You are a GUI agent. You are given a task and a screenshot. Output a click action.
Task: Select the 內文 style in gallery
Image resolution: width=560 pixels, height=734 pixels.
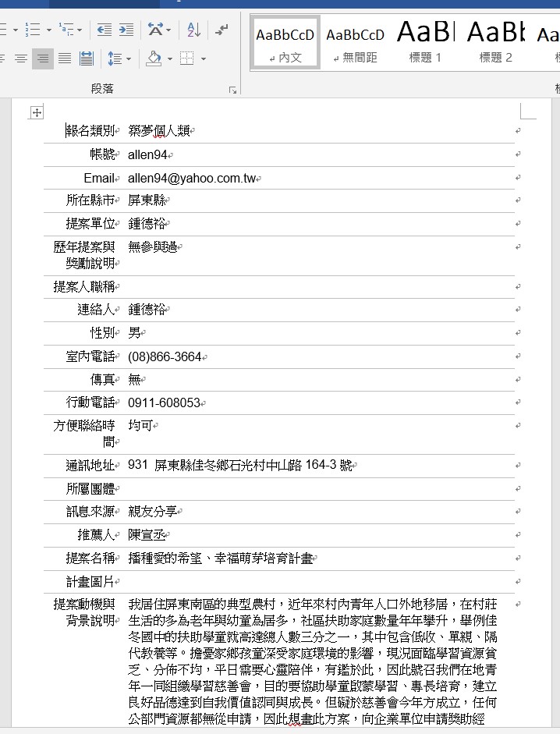[x=285, y=42]
